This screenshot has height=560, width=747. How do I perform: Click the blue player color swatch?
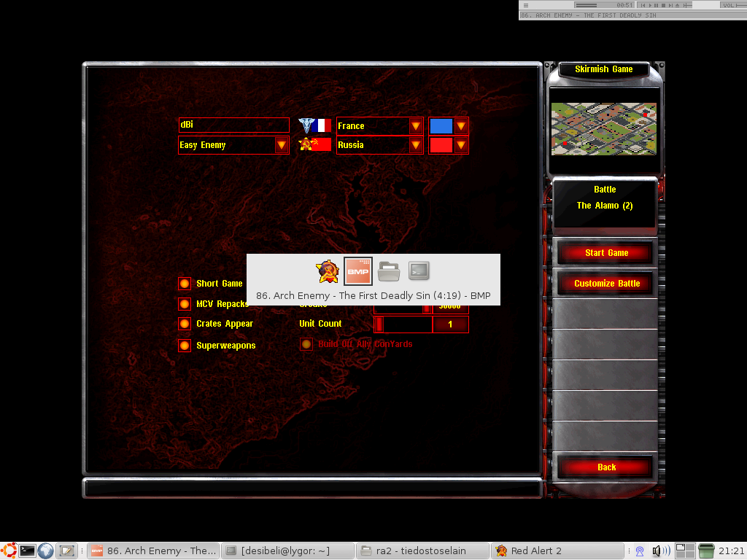tap(441, 125)
